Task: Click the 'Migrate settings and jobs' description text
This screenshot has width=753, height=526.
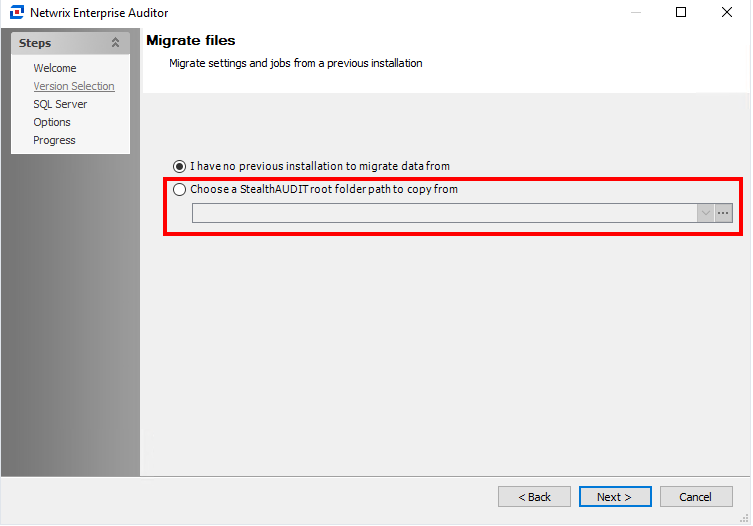Action: pyautogui.click(x=295, y=63)
